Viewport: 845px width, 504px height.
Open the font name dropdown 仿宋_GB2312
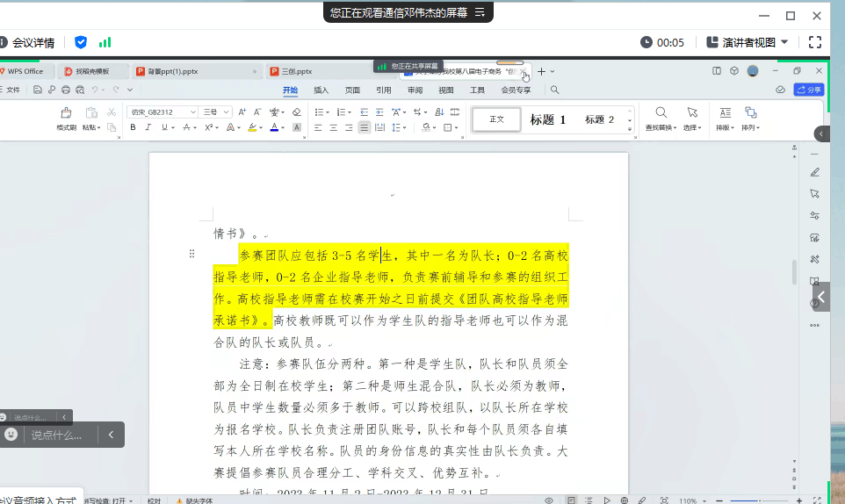[161, 112]
